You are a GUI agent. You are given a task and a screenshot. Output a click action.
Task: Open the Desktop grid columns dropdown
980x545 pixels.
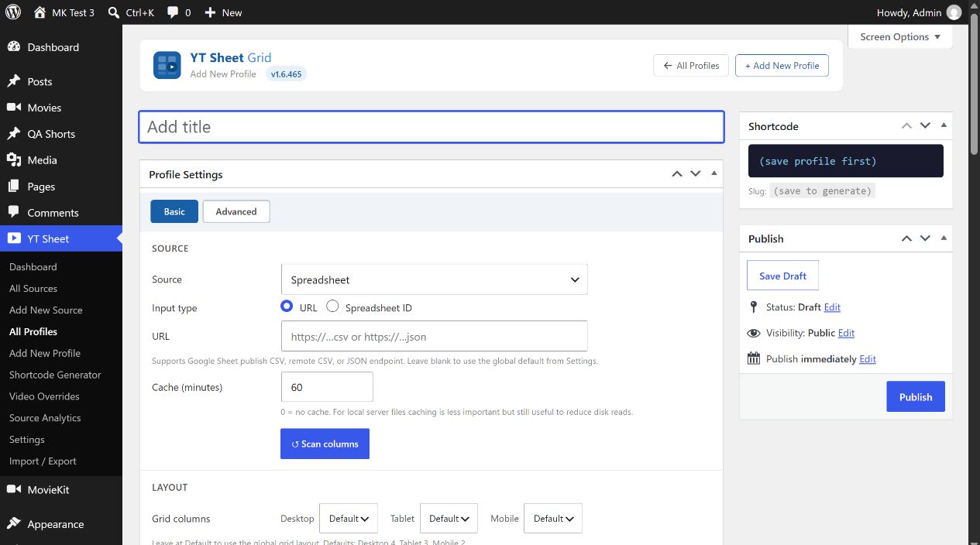coord(349,519)
